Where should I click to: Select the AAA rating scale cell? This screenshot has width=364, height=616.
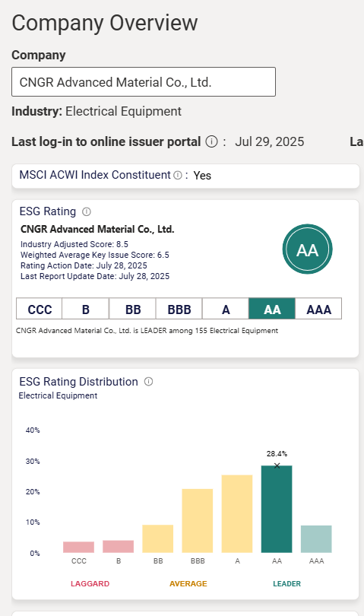[318, 309]
